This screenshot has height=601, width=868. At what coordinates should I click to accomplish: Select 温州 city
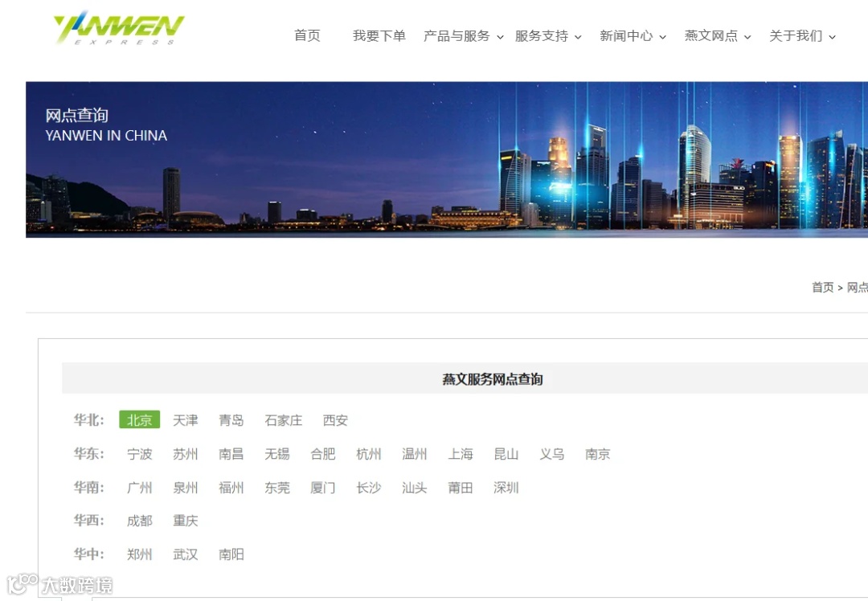click(x=415, y=454)
